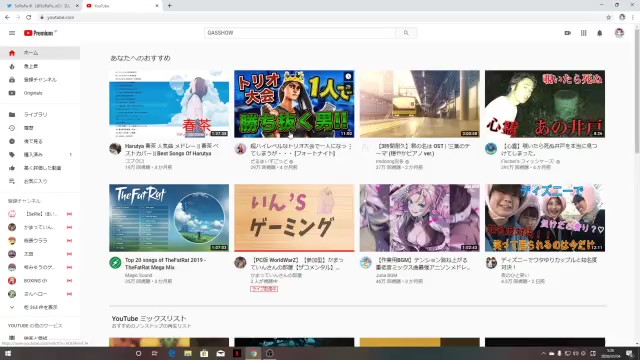The width and height of the screenshot is (640, 360).
Task: Open the create video camera icon
Action: pos(567,33)
